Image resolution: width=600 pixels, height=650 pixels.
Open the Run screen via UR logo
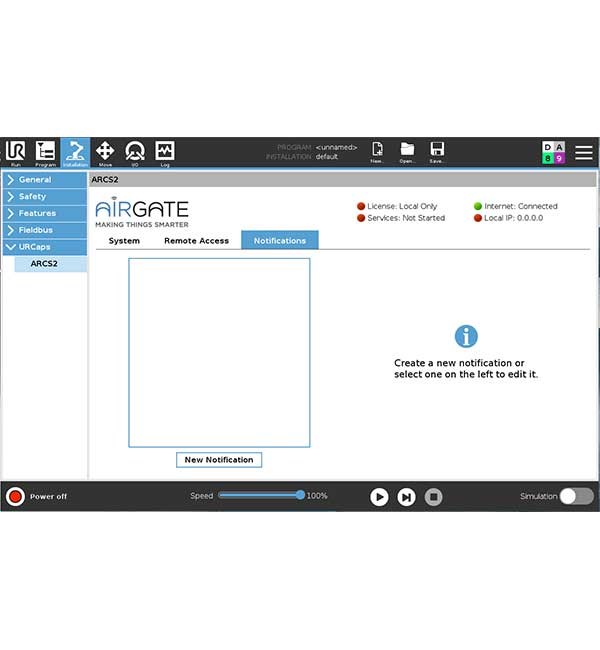[15, 153]
